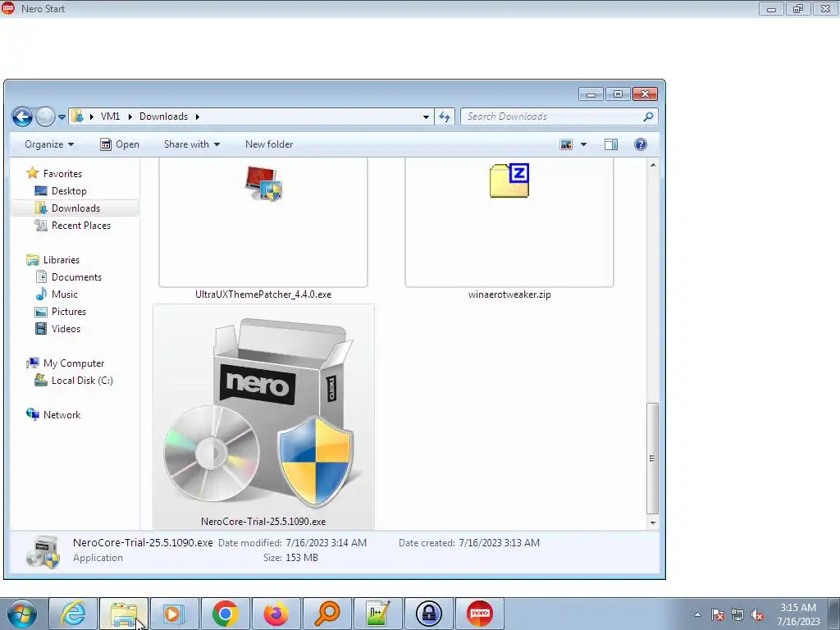
Task: Click the Open toolbar button
Action: click(120, 144)
